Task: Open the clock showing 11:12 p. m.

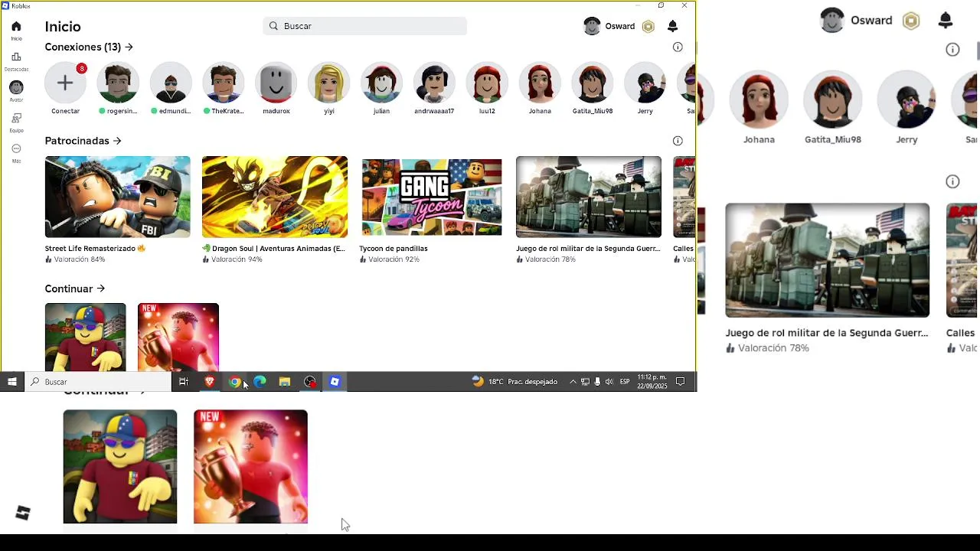Action: pos(652,381)
